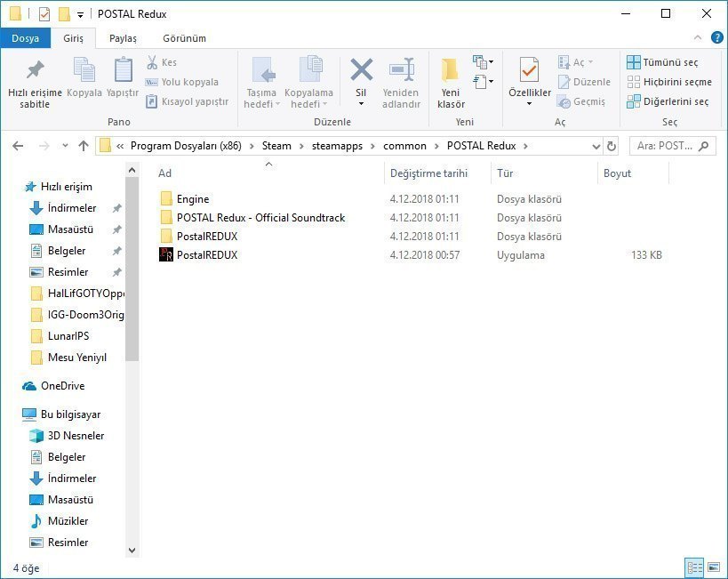Open the Mesu Yeniyıl folder in sidebar
The image size is (728, 579).
click(x=77, y=358)
